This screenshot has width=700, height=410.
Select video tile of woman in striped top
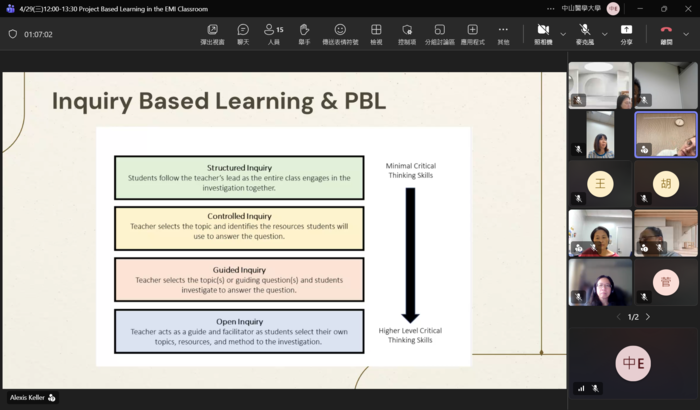[600, 134]
